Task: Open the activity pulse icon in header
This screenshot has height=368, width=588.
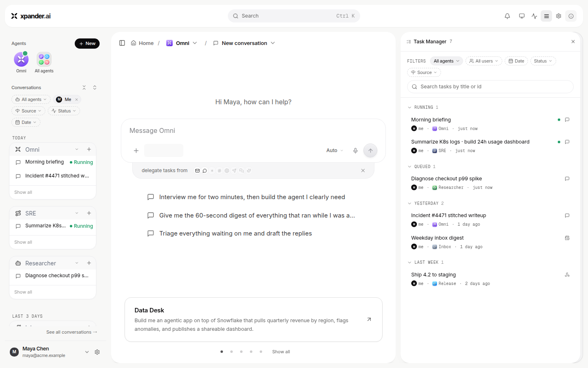Action: coord(534,16)
